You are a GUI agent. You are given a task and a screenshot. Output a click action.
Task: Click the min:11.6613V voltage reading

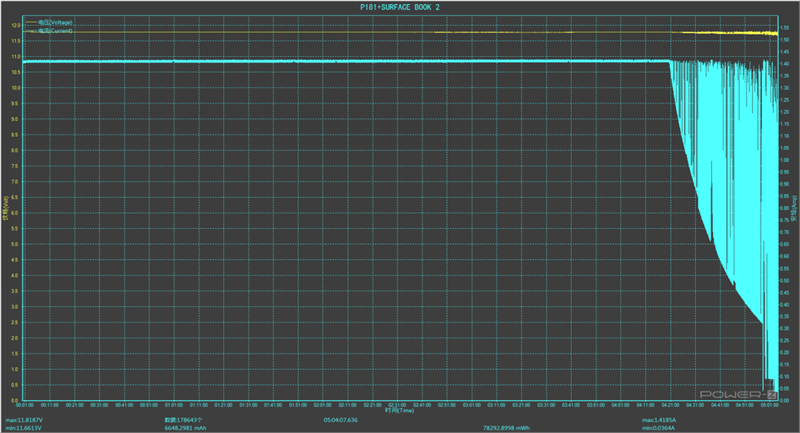point(23,428)
